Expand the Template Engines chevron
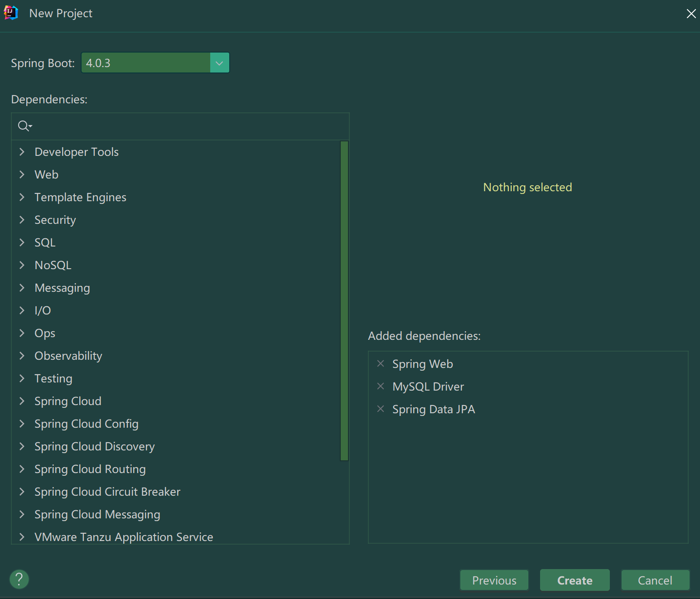This screenshot has height=599, width=700. click(22, 197)
